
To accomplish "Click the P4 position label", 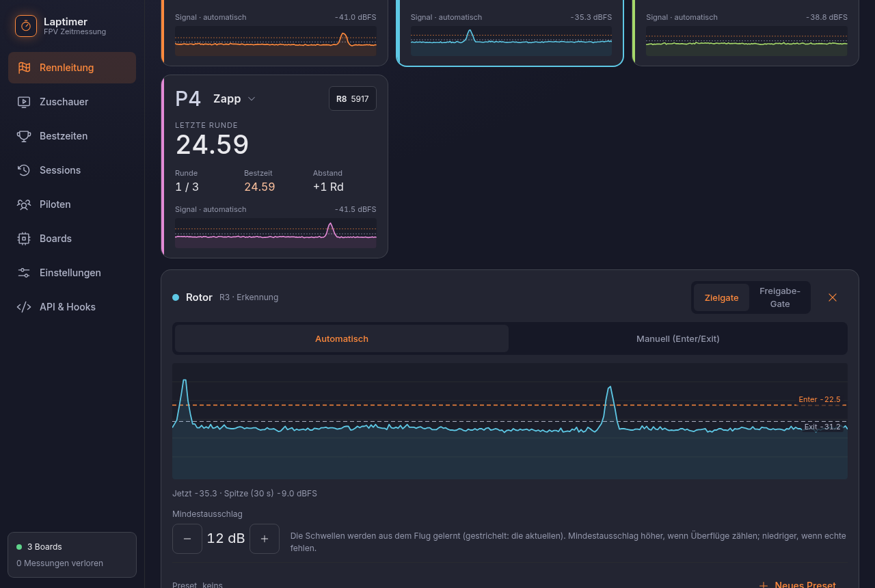I will point(188,98).
